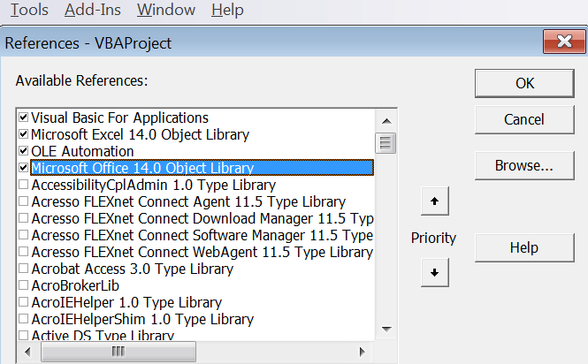This screenshot has height=364, width=588.
Task: Select Acresso FLEXnet Connect Download Manager row
Action: click(202, 218)
